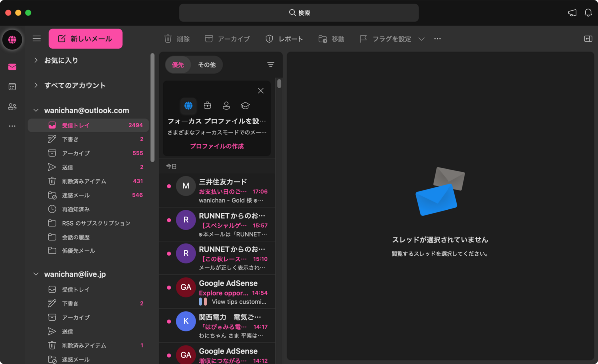Toggle the hamburger navigation menu

click(x=37, y=39)
